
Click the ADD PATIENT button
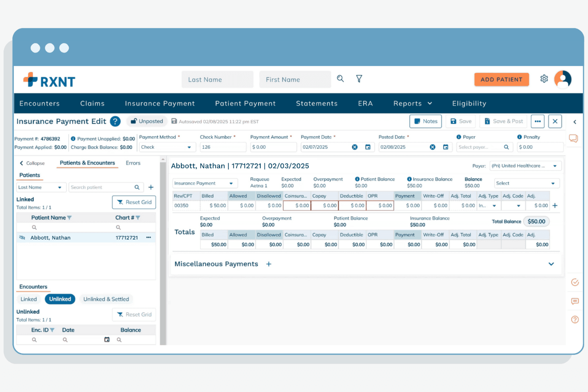(501, 79)
